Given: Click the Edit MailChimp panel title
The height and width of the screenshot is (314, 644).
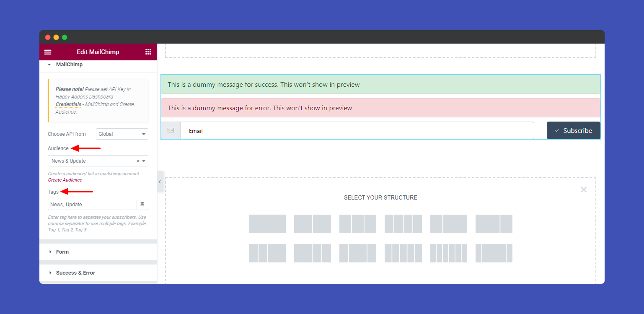Looking at the screenshot, I should [98, 52].
